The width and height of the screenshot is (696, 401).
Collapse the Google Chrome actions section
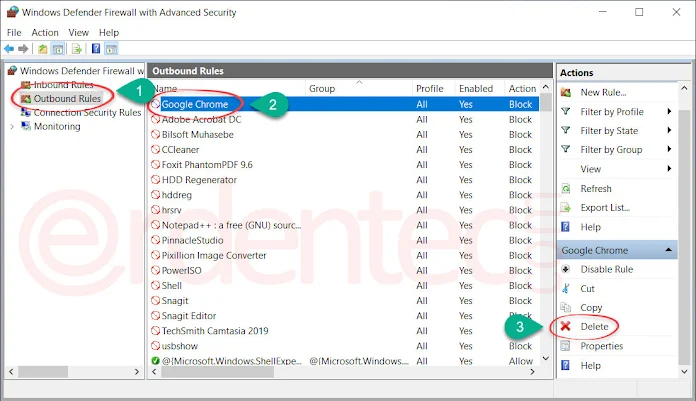click(668, 250)
